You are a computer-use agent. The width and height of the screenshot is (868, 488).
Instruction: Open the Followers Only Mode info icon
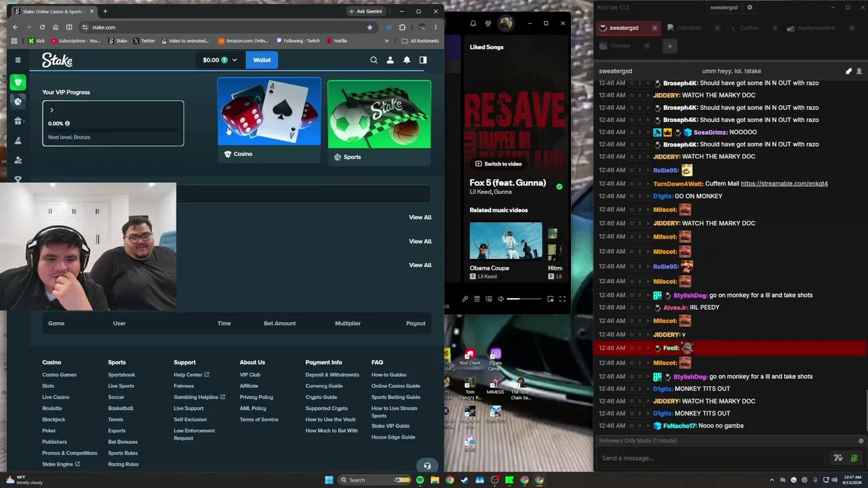[x=861, y=441]
